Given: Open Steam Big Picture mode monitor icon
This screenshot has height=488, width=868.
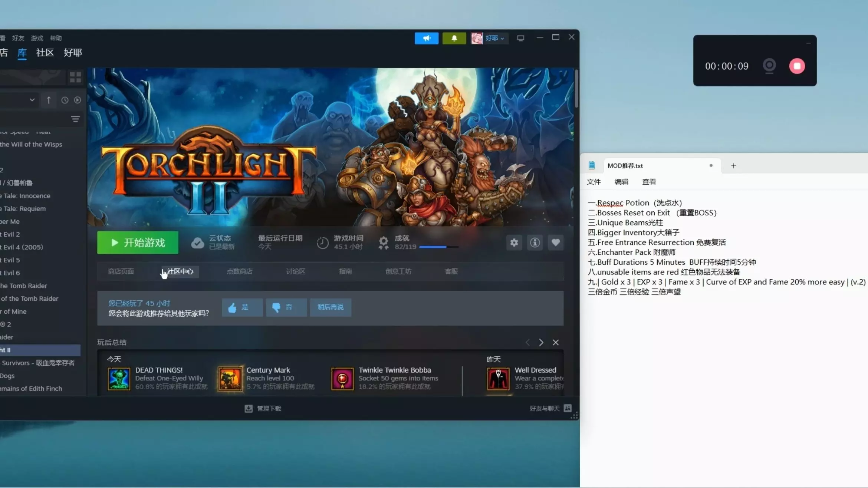Looking at the screenshot, I should pos(520,38).
